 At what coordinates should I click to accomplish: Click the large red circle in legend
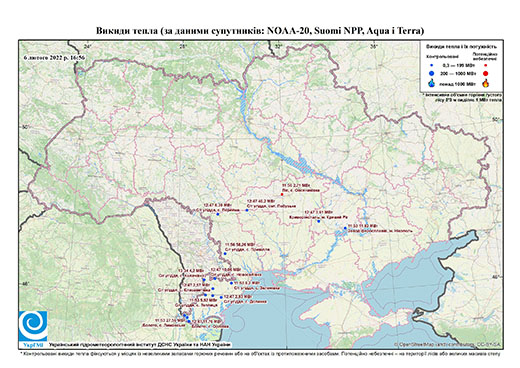[x=485, y=73]
